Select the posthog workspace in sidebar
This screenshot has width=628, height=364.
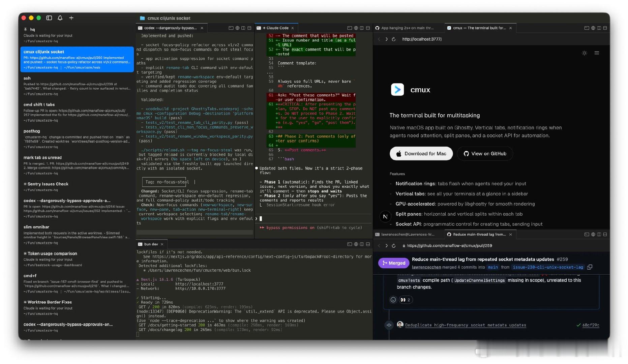[77, 139]
